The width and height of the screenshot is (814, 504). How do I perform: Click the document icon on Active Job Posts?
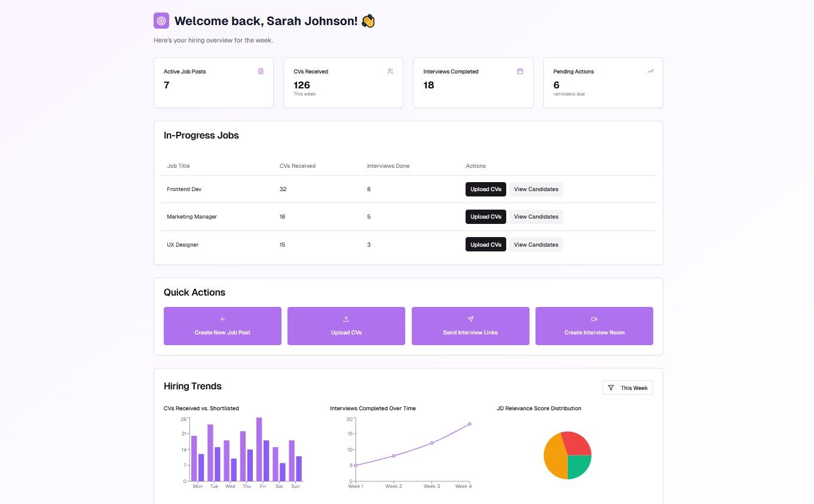click(261, 71)
